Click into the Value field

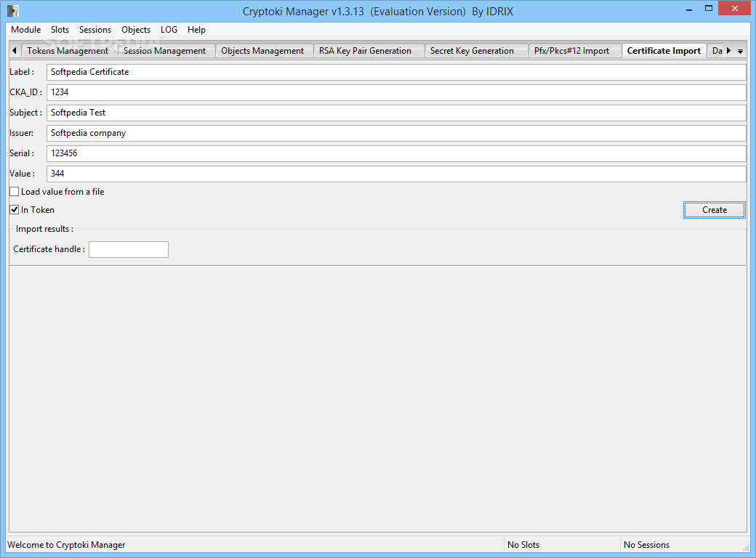coord(396,174)
